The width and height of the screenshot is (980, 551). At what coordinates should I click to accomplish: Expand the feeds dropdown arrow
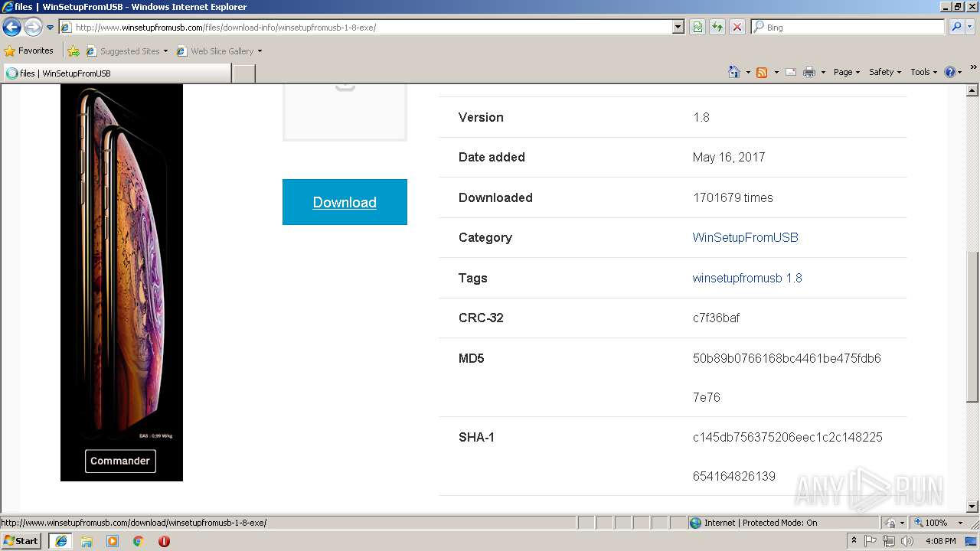coord(776,72)
